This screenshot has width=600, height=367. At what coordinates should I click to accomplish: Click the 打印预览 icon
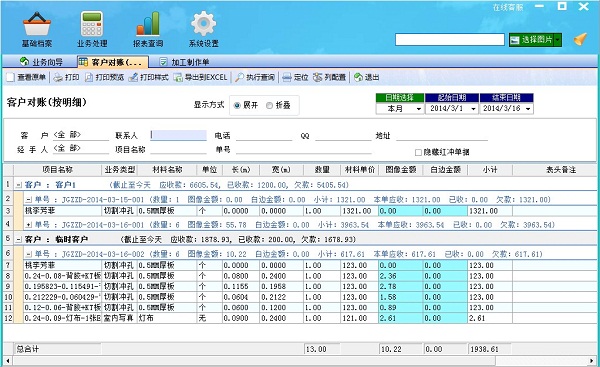tap(89, 78)
